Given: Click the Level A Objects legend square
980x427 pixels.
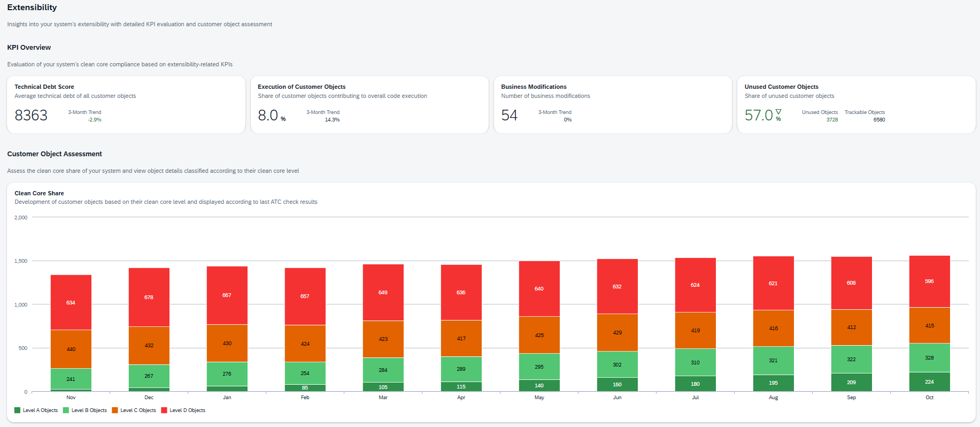Looking at the screenshot, I should [x=18, y=410].
